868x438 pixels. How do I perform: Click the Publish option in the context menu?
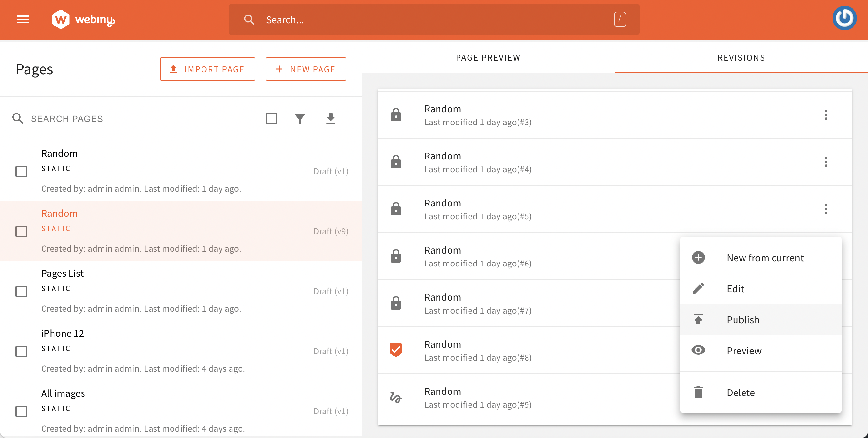(x=744, y=320)
